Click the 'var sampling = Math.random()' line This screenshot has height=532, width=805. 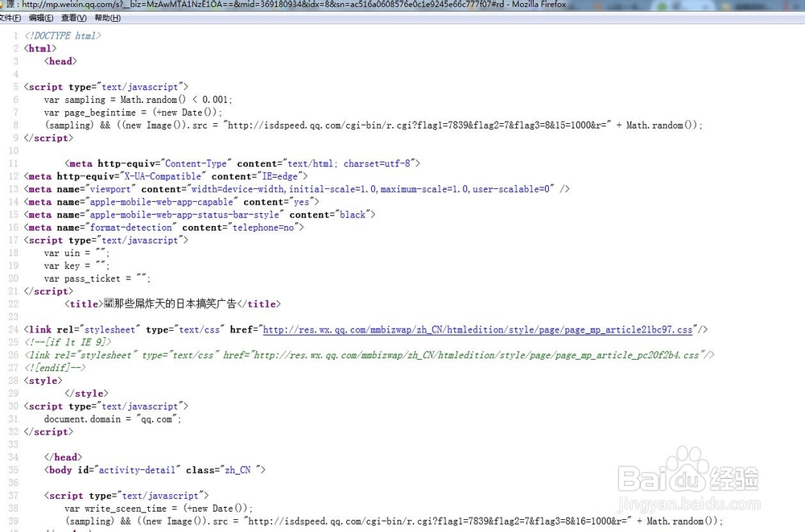click(138, 100)
